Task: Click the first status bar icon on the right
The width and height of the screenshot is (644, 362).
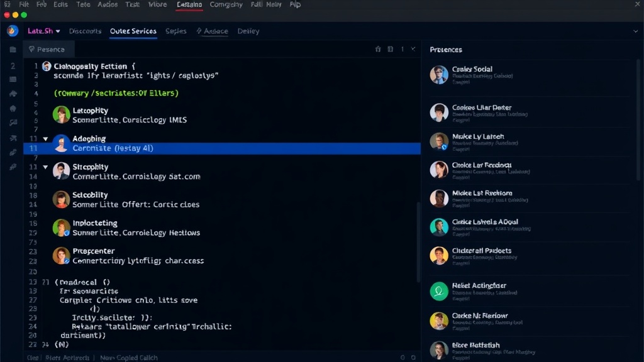Action: click(402, 358)
